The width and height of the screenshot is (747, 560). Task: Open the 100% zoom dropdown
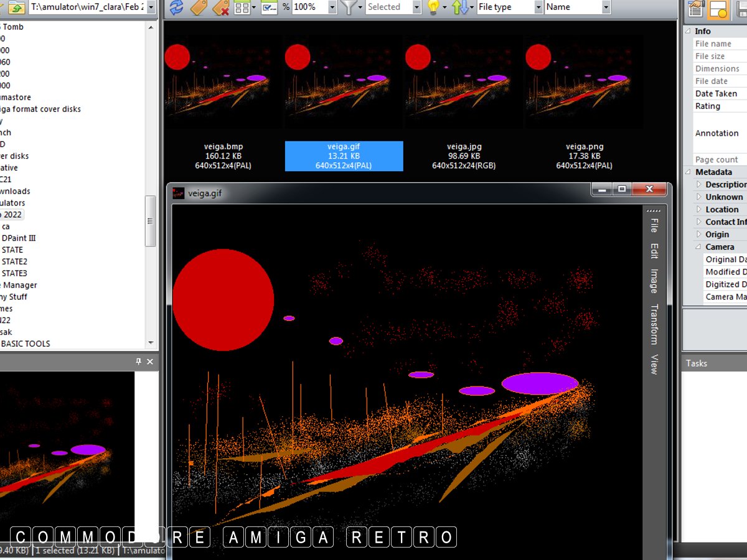pyautogui.click(x=332, y=7)
